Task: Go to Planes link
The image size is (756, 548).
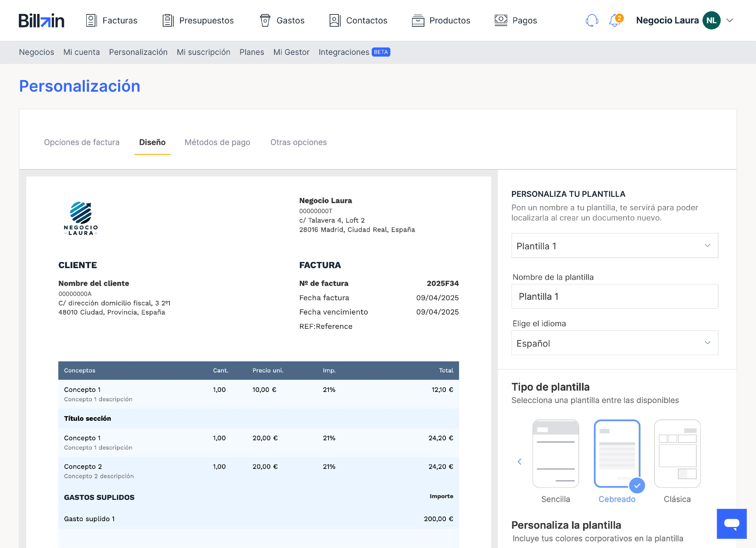Action: point(252,52)
